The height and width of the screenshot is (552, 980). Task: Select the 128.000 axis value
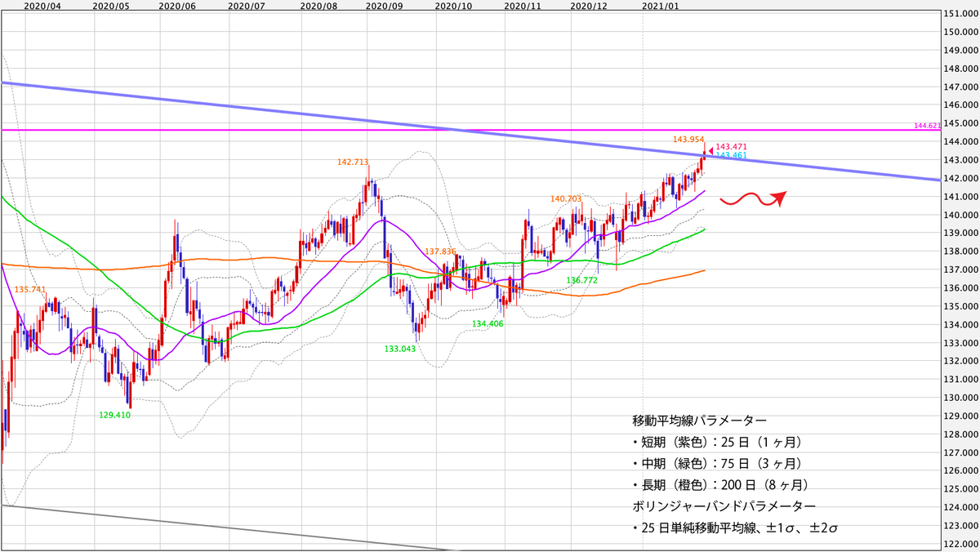[962, 434]
